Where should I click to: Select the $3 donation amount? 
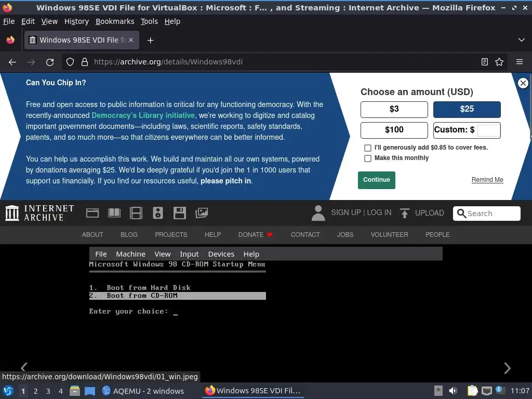[394, 110]
